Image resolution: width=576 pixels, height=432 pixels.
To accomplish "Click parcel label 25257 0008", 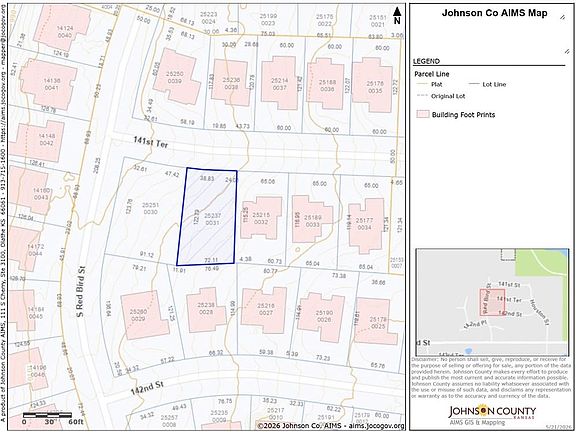I will click(x=169, y=421).
